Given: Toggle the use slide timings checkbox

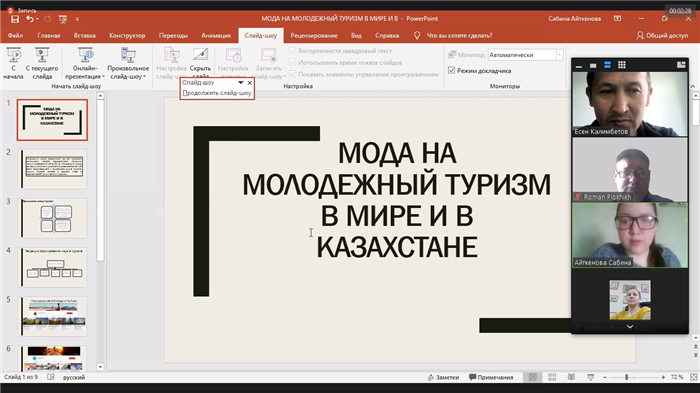Looking at the screenshot, I should (293, 63).
